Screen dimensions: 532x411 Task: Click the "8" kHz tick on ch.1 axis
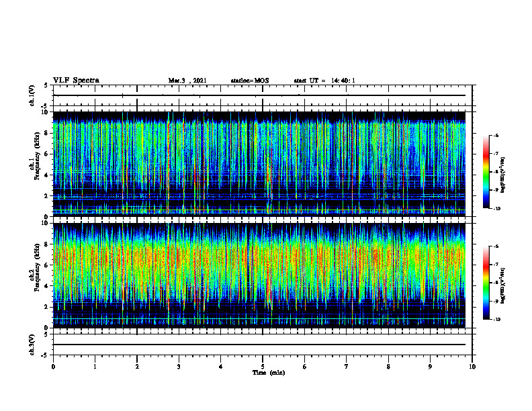[46, 133]
